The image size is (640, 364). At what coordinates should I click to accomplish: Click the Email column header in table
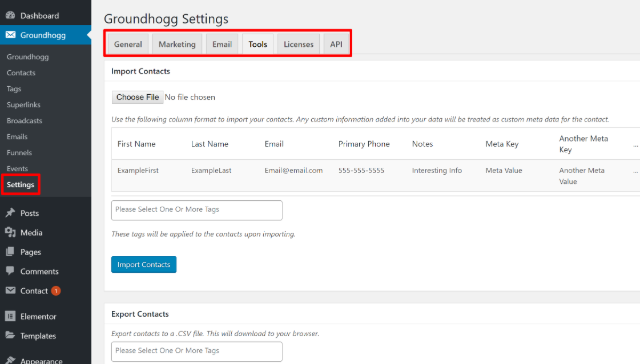274,144
